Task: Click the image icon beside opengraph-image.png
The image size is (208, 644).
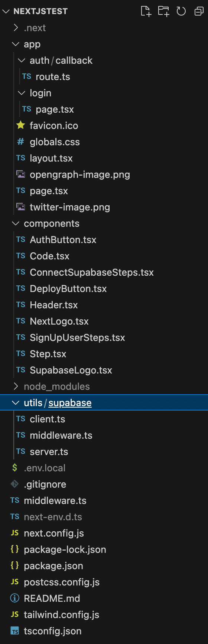Action: point(21,174)
